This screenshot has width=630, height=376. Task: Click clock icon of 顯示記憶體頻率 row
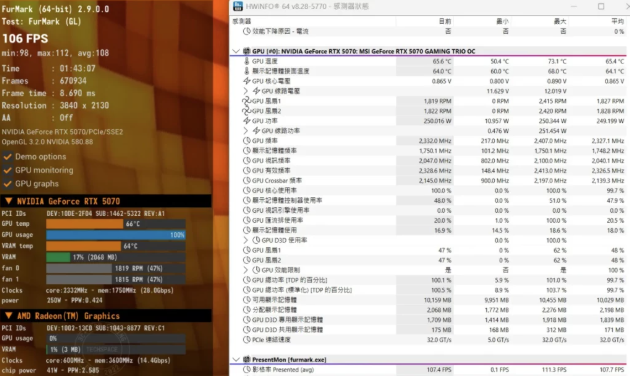(247, 151)
